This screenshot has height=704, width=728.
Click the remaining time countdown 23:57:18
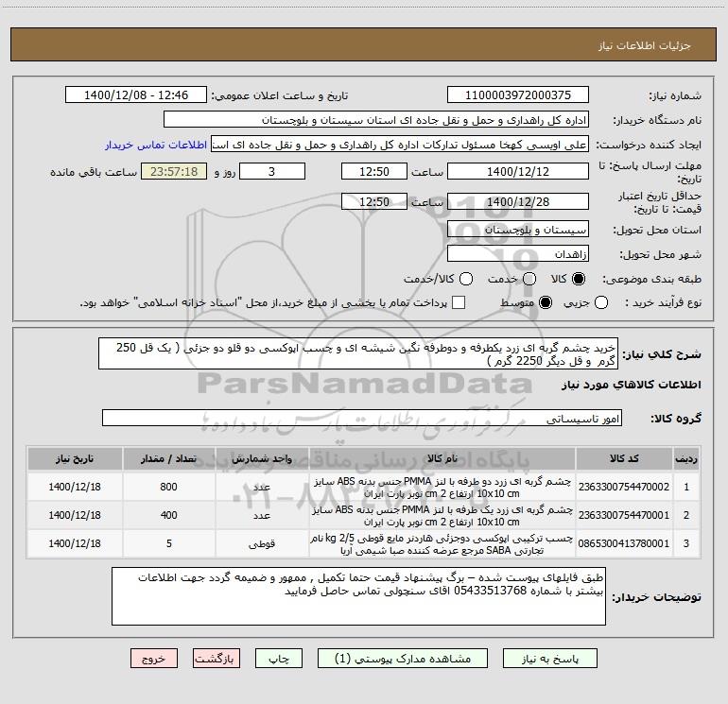174,172
